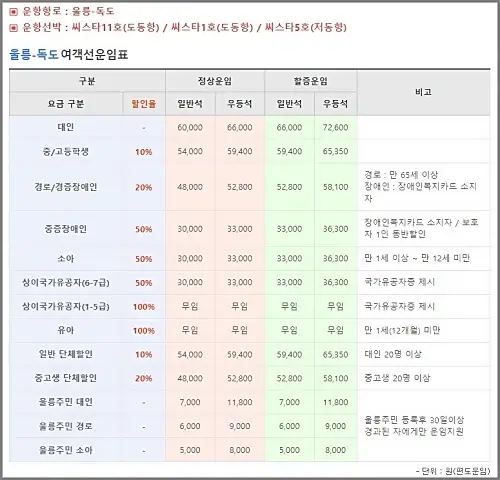Select 48,000 in the 경로/경증장애인 row
500x480 pixels.
click(190, 187)
